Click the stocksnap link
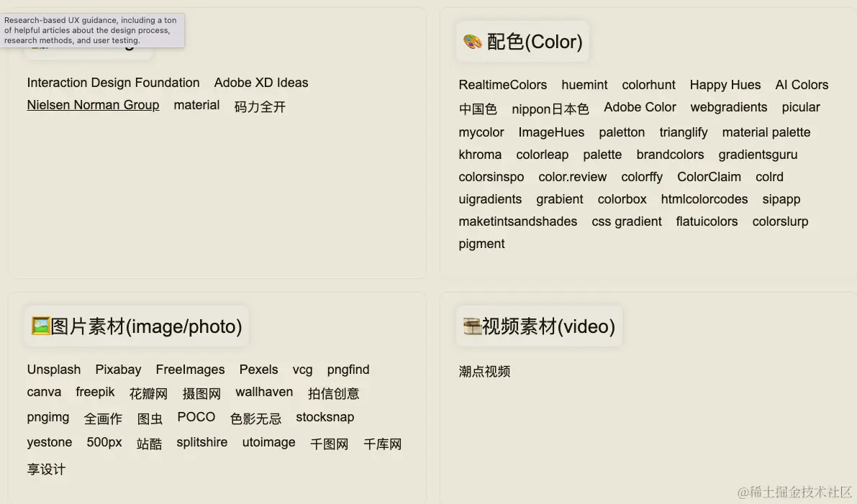This screenshot has height=504, width=857. (325, 417)
